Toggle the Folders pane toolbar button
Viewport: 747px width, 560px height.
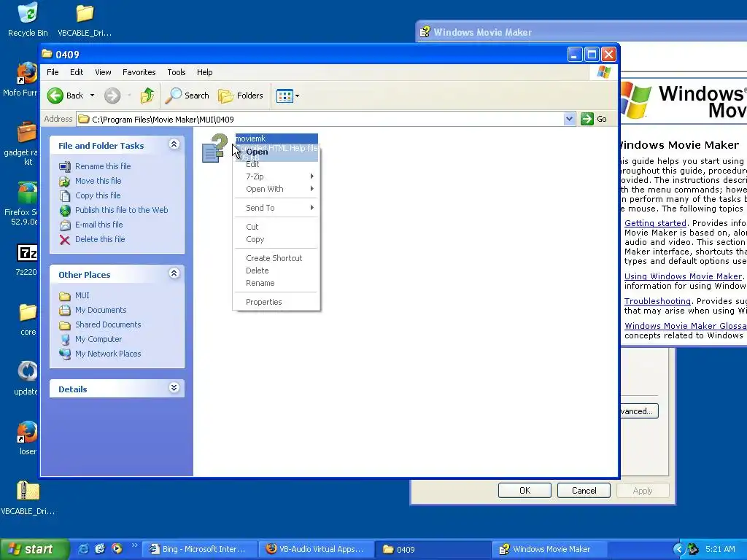point(241,96)
